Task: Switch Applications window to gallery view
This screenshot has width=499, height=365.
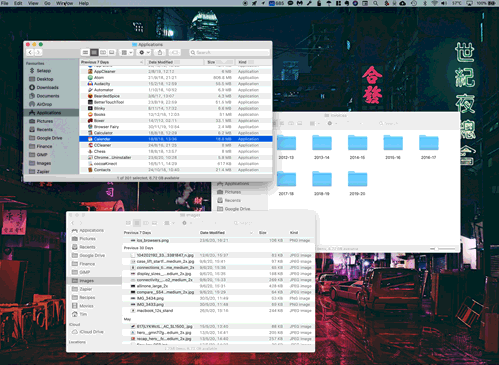Action: (x=112, y=52)
